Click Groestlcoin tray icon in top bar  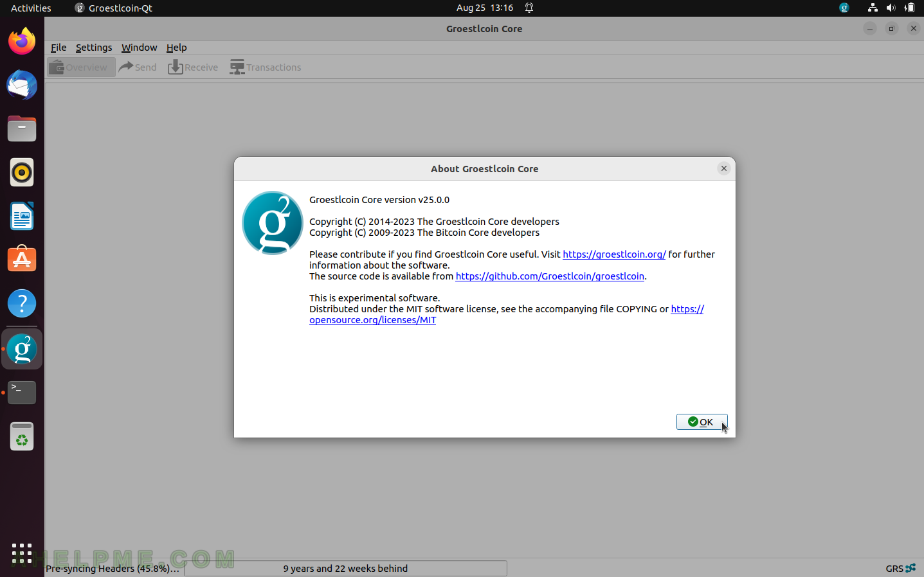point(844,8)
